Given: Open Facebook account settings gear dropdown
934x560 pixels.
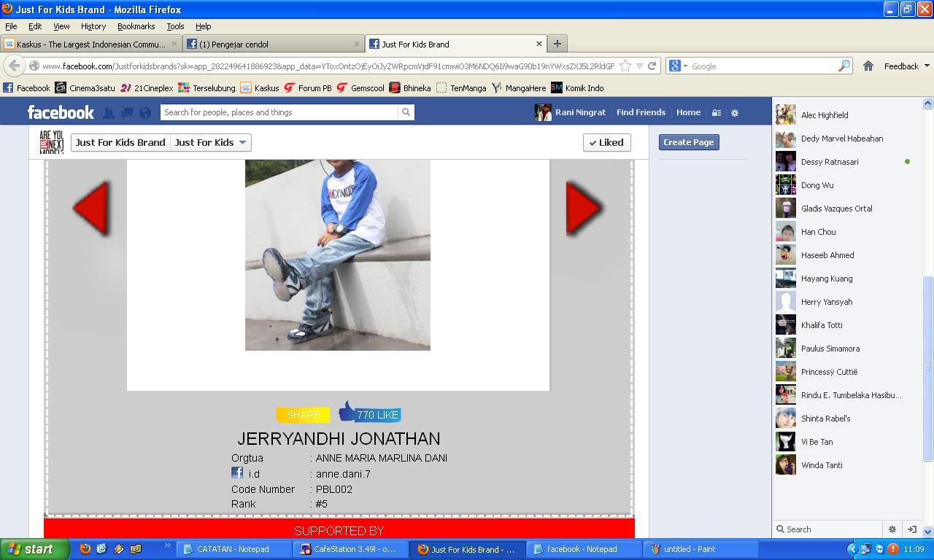Looking at the screenshot, I should coord(735,113).
